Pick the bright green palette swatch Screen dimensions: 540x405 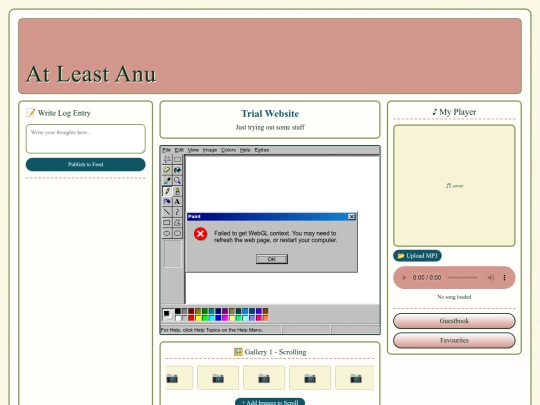205,318
